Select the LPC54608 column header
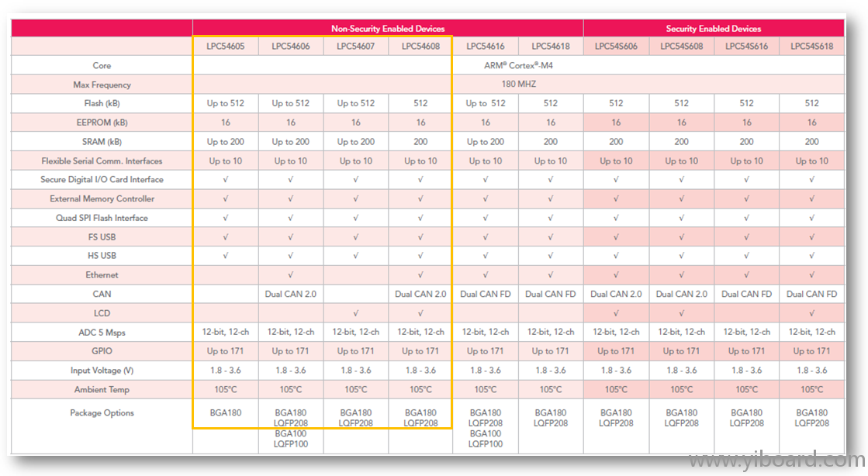Screen dimensions: 868x476 click(420, 46)
